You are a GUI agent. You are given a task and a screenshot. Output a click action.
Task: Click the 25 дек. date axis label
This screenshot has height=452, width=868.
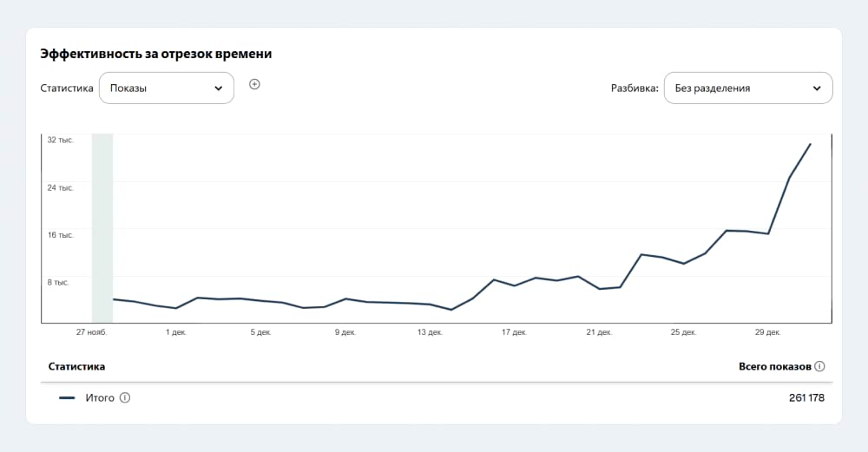tap(683, 332)
